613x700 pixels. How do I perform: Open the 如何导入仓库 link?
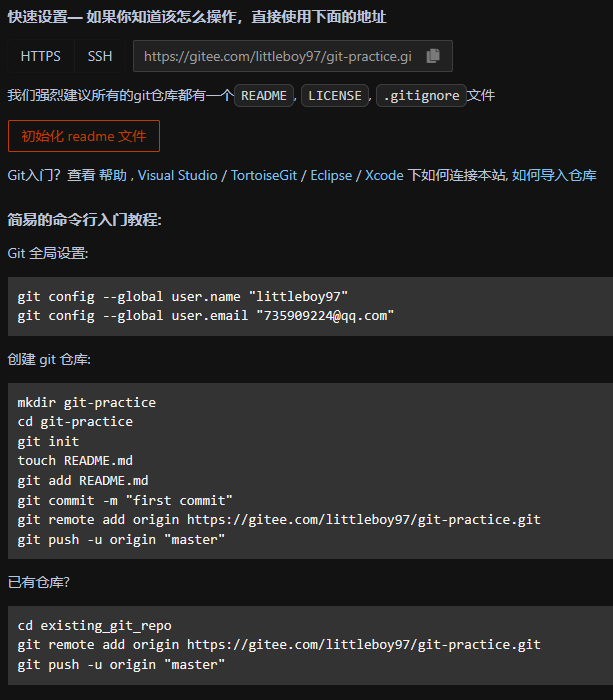pyautogui.click(x=554, y=175)
